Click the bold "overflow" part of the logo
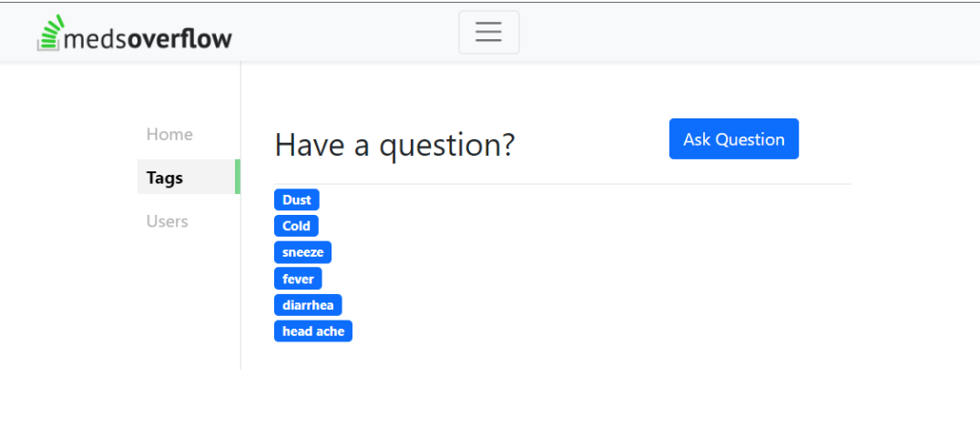This screenshot has width=980, height=448. pos(180,39)
